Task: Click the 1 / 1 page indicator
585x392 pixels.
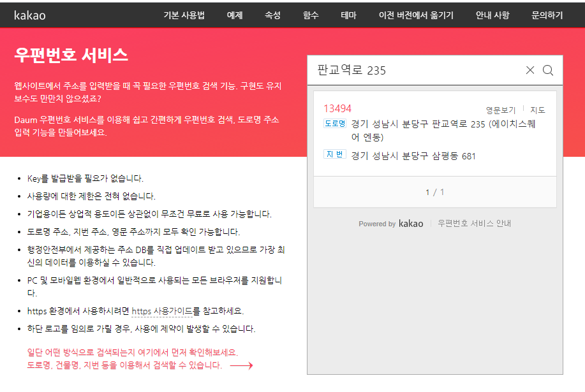Action: click(x=434, y=192)
